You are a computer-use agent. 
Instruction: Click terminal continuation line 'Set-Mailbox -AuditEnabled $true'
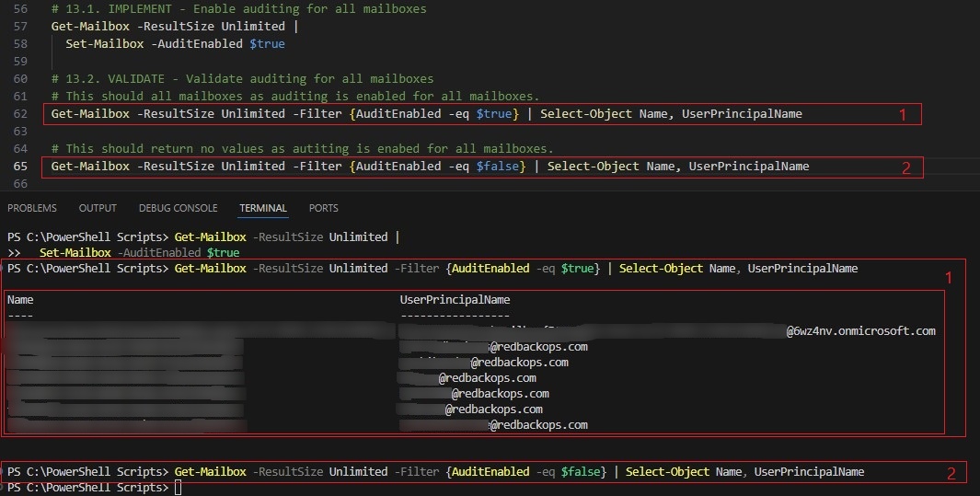139,253
